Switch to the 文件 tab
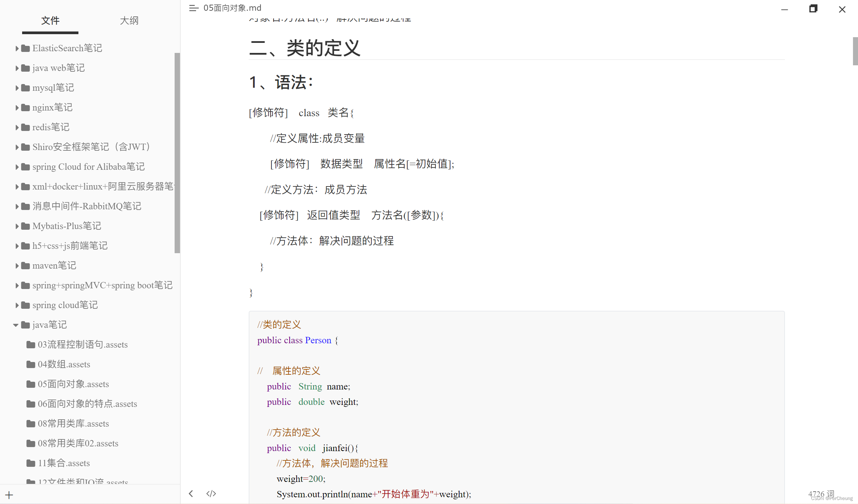The height and width of the screenshot is (504, 858). click(x=50, y=21)
